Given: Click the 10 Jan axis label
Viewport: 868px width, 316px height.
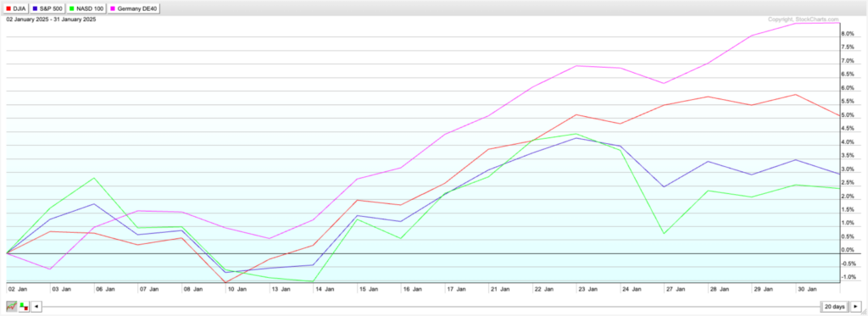Looking at the screenshot, I should (236, 289).
